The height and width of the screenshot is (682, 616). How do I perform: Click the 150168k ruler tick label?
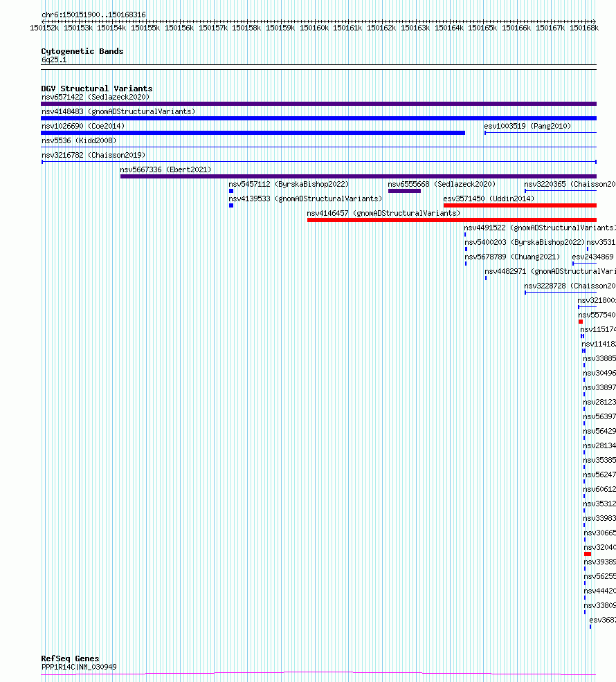click(583, 28)
